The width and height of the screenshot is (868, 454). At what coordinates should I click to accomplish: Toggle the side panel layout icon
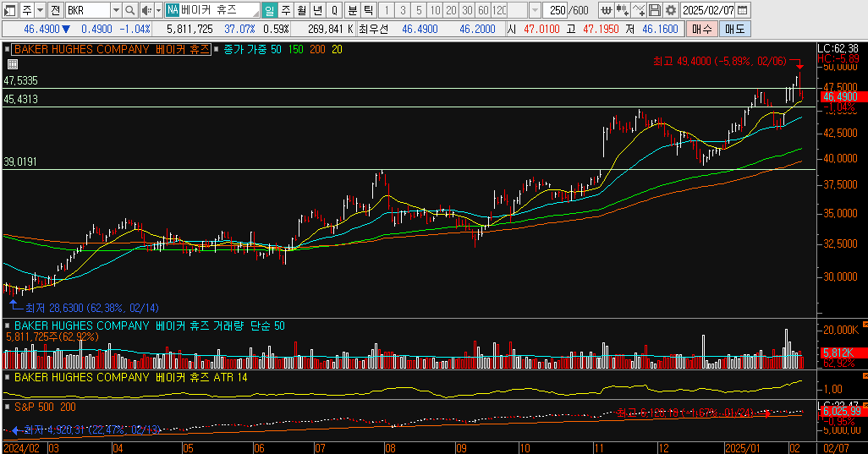click(x=9, y=10)
